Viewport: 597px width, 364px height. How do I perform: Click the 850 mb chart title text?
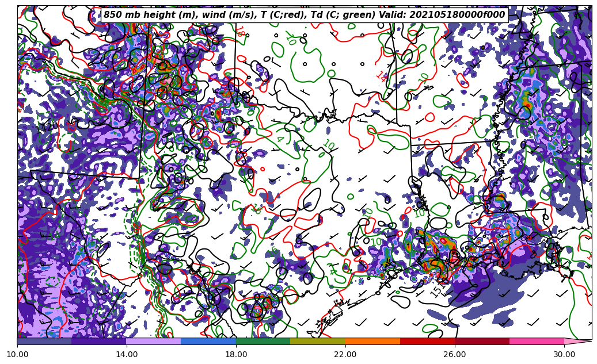click(304, 14)
